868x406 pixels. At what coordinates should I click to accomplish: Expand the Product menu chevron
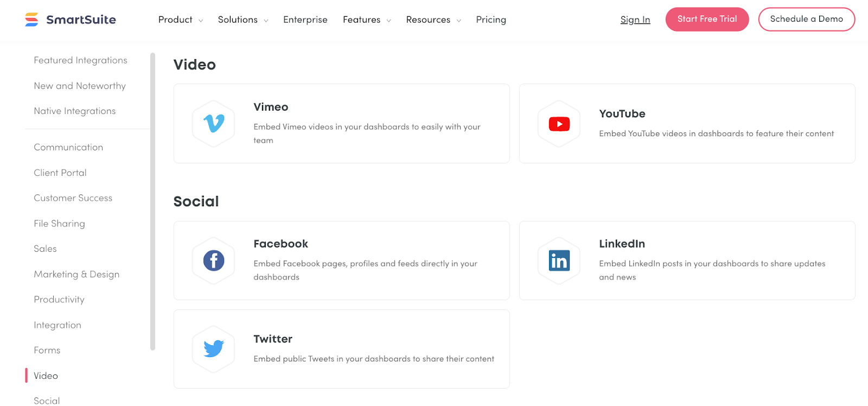pyautogui.click(x=201, y=21)
